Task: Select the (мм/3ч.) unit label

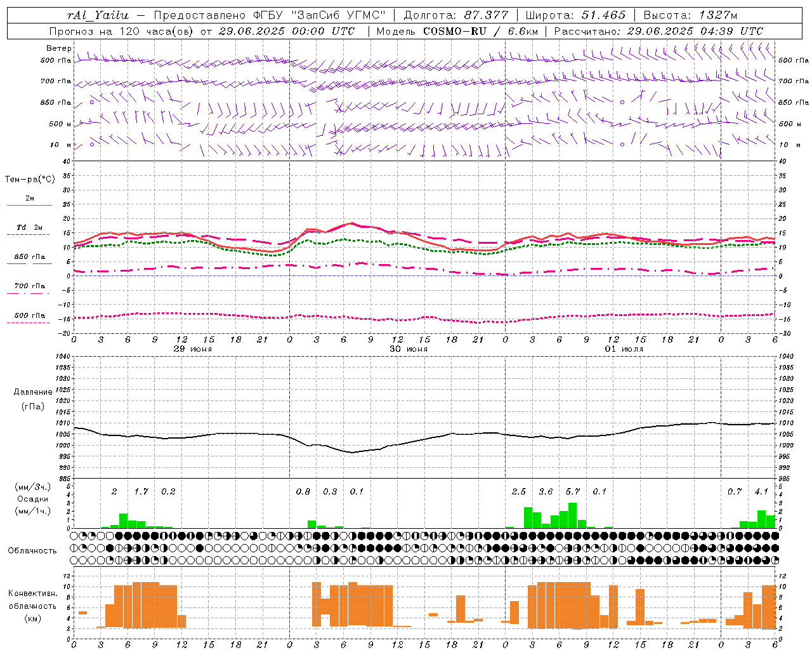Action: click(x=32, y=487)
